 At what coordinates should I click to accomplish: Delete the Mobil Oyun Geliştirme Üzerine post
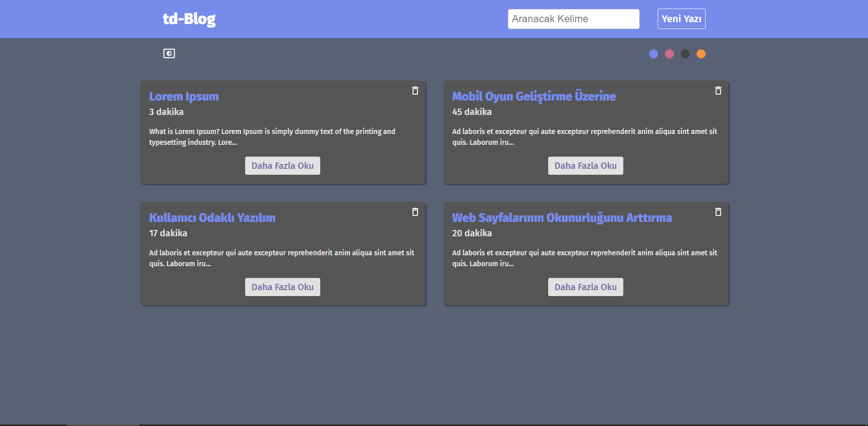(718, 91)
